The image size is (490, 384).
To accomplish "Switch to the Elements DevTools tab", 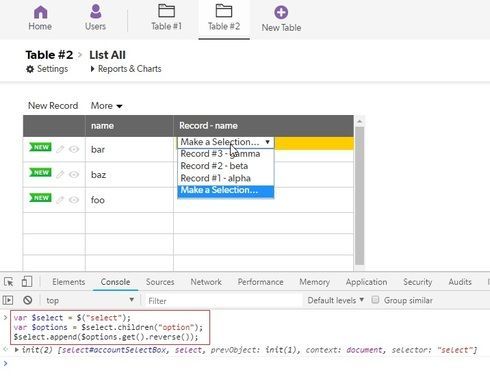I will click(69, 282).
